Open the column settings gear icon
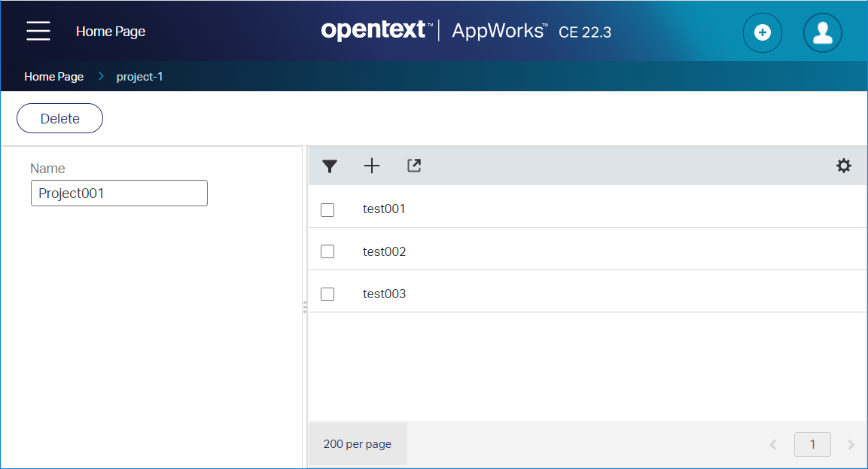The height and width of the screenshot is (469, 868). 844,166
